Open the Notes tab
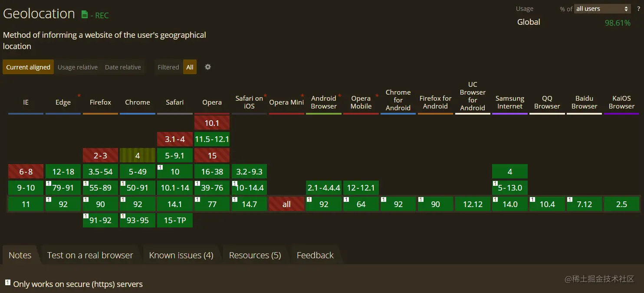The width and height of the screenshot is (644, 293). [20, 255]
